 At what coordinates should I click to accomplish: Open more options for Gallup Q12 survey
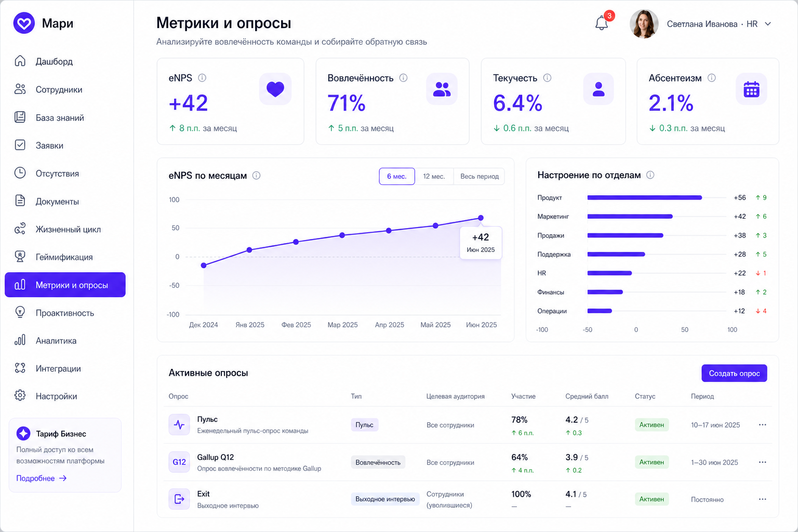click(x=762, y=462)
